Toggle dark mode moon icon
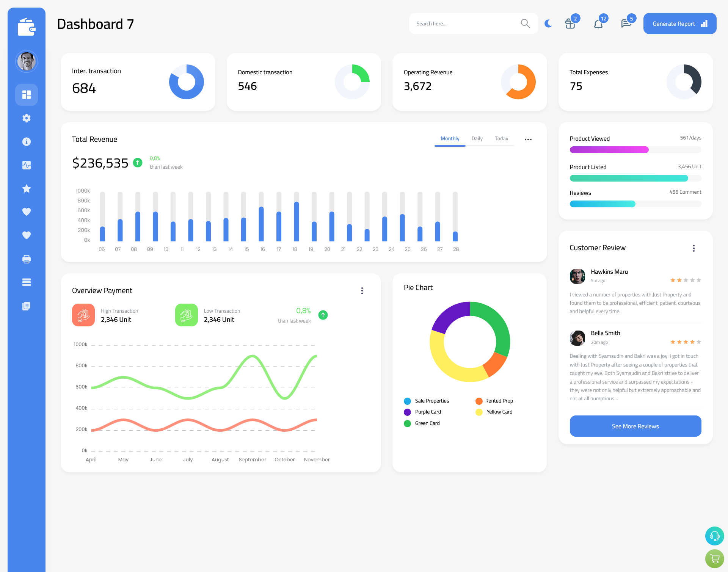This screenshot has height=572, width=728. [x=548, y=23]
